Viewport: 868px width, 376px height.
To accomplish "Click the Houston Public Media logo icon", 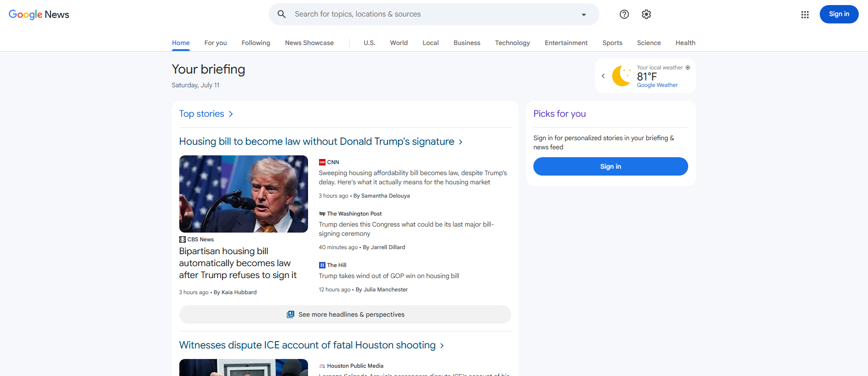I will [322, 366].
